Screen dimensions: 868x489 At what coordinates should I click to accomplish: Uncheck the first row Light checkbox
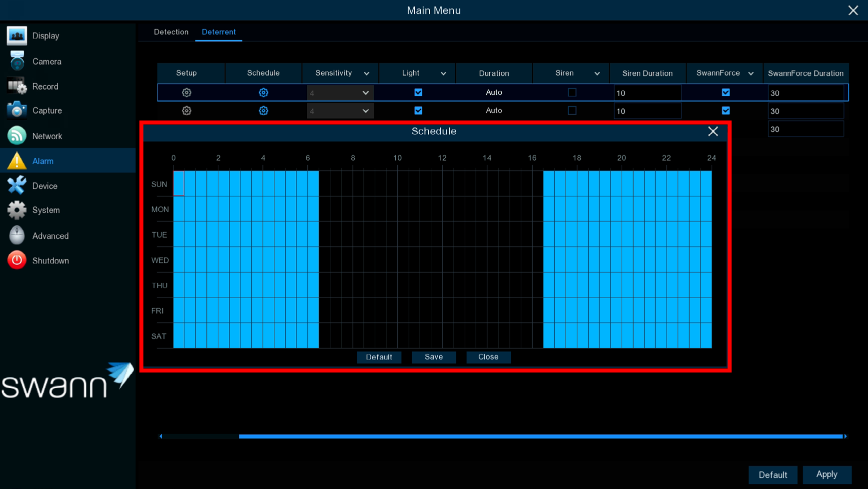[x=418, y=92]
